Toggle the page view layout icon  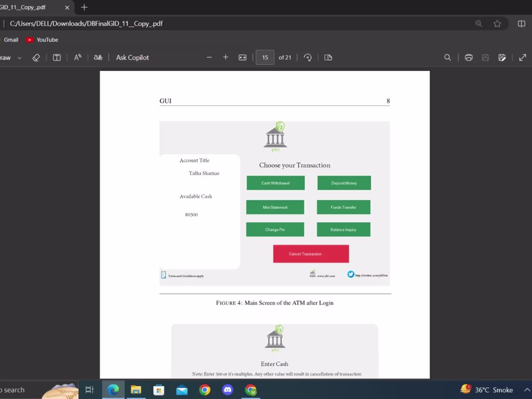click(x=328, y=57)
